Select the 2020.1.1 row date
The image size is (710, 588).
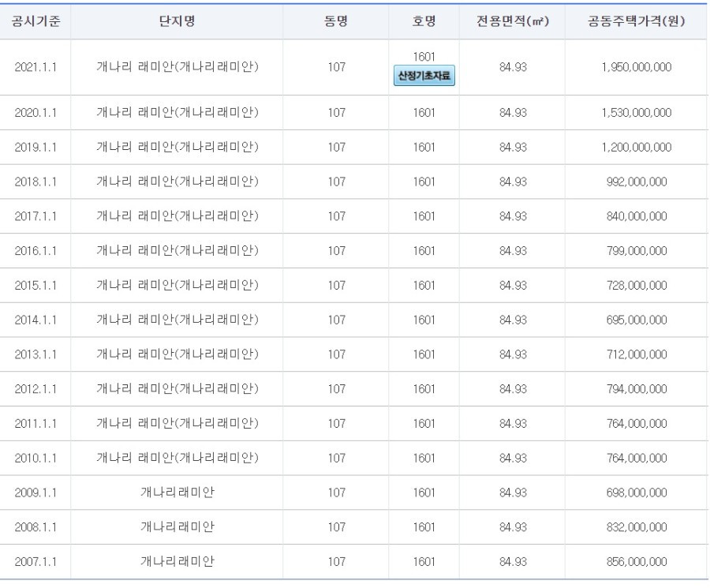35,113
